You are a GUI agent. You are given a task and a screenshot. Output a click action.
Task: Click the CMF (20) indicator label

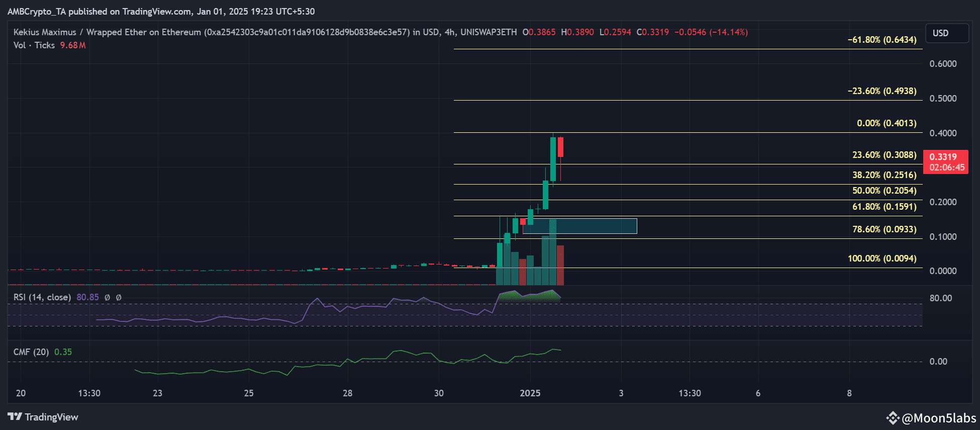tap(31, 352)
